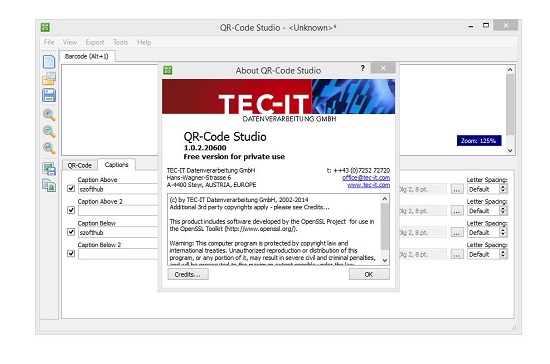Click the font browse button for Caption Below 2
Viewport: 550px width, 364px height.
click(457, 255)
